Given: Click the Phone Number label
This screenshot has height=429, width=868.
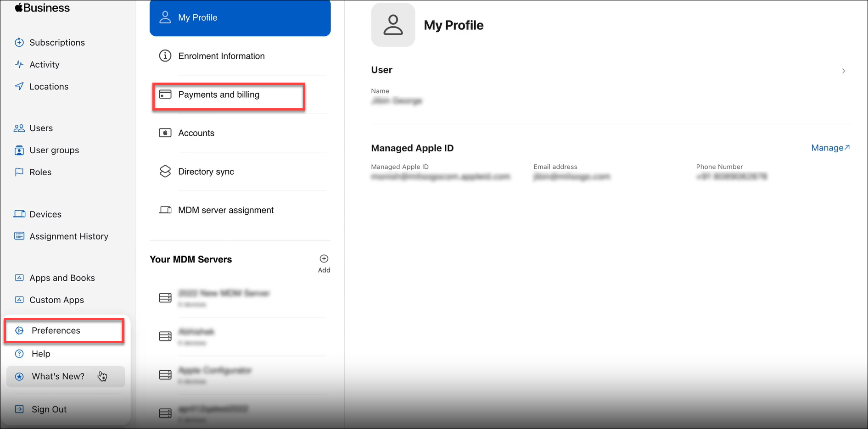Looking at the screenshot, I should [719, 167].
